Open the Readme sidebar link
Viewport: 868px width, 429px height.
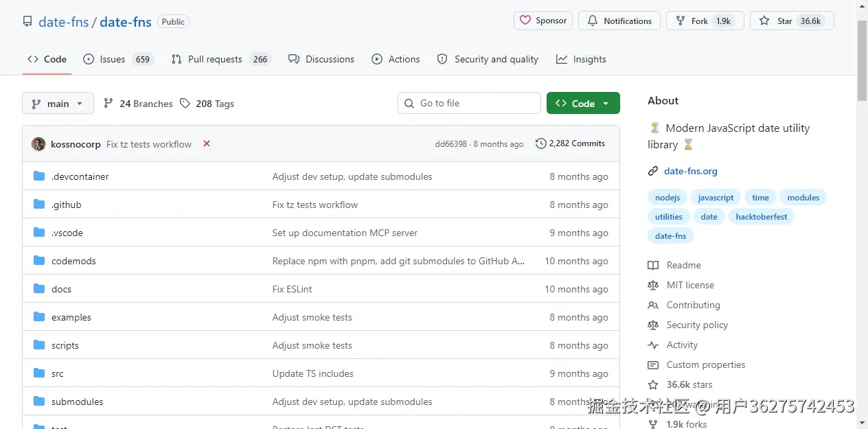tap(674, 265)
